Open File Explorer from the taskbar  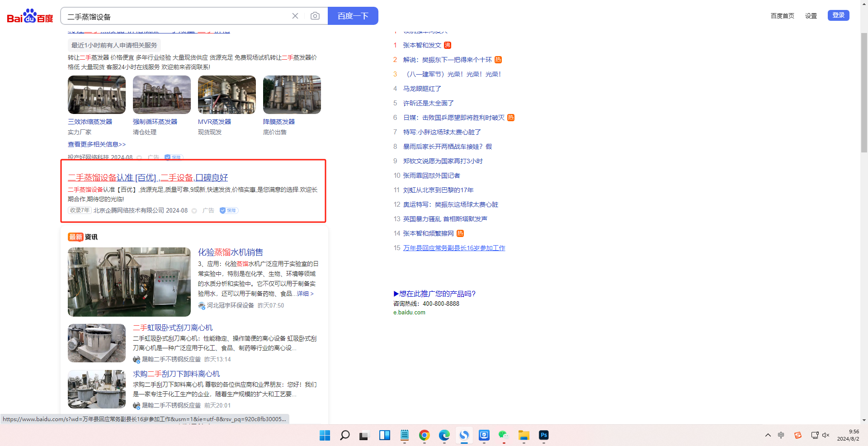click(x=524, y=435)
